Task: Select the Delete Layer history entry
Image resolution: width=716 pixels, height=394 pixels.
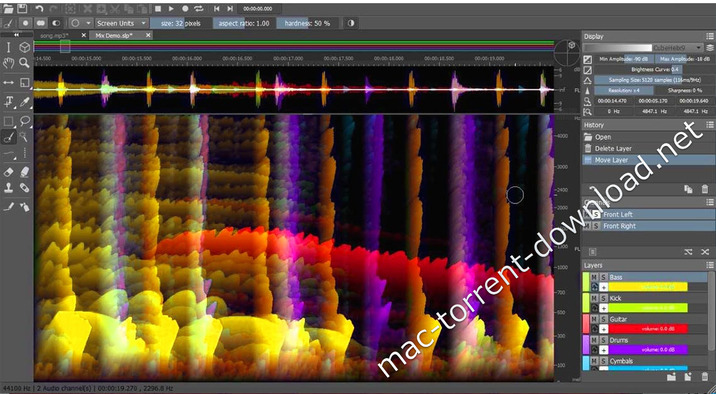Action: click(648, 148)
